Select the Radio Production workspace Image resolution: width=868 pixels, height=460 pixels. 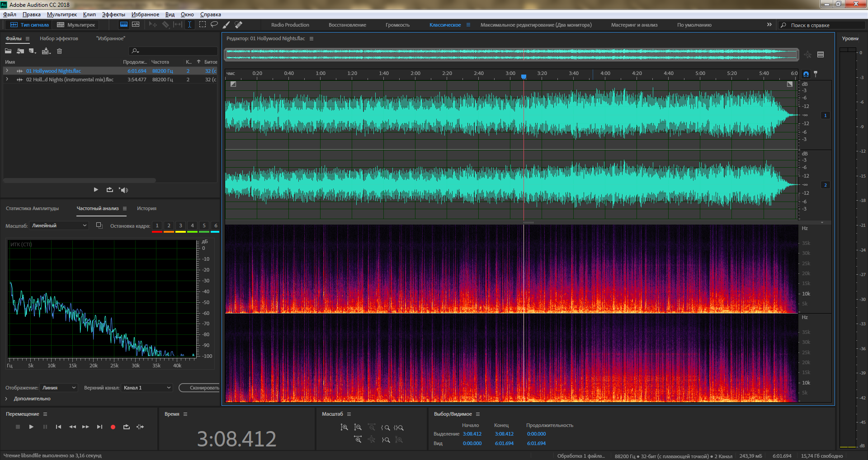[290, 25]
